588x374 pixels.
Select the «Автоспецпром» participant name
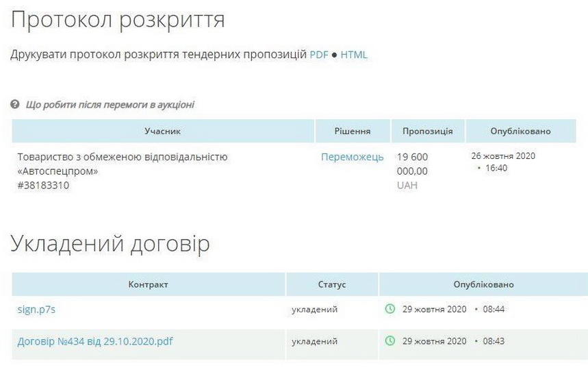57,171
